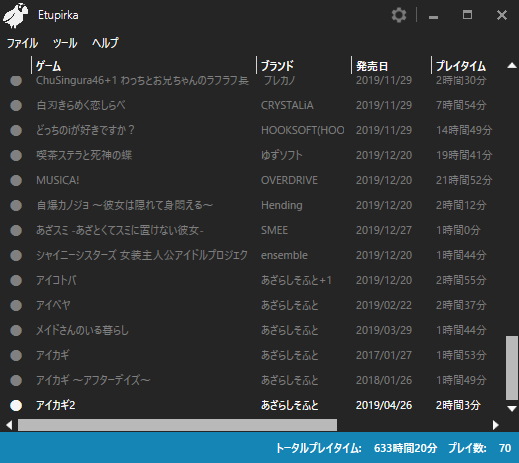519x463 pixels.
Task: Click the OVERDRIVE brand cell
Action: [289, 180]
